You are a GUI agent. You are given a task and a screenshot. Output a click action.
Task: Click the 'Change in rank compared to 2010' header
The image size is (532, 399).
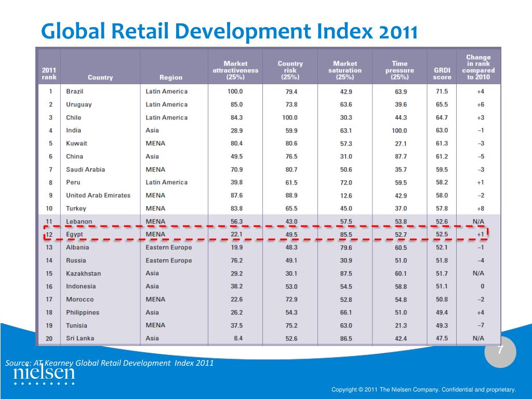pyautogui.click(x=478, y=67)
